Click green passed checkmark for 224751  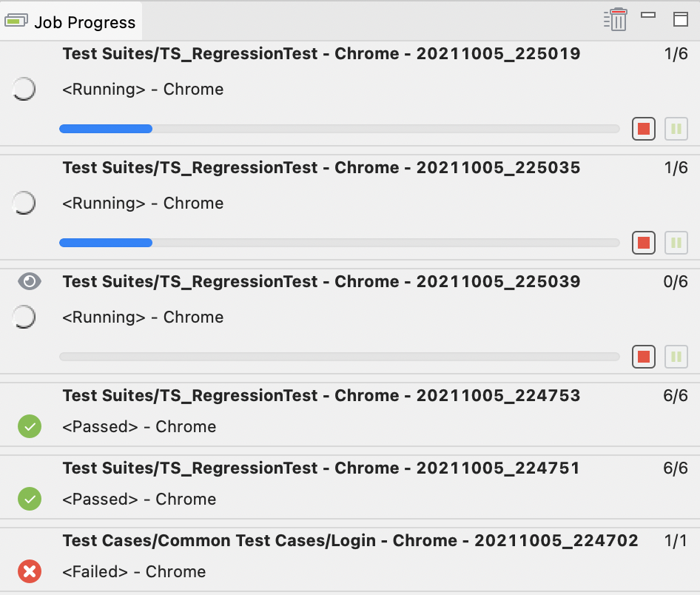30,500
